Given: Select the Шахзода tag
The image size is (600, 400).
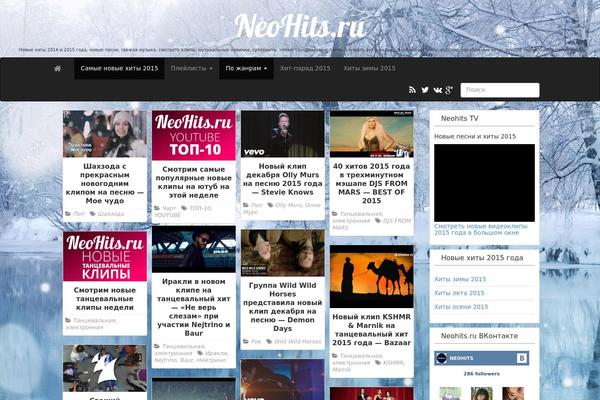Looking at the screenshot, I should click(x=111, y=214).
